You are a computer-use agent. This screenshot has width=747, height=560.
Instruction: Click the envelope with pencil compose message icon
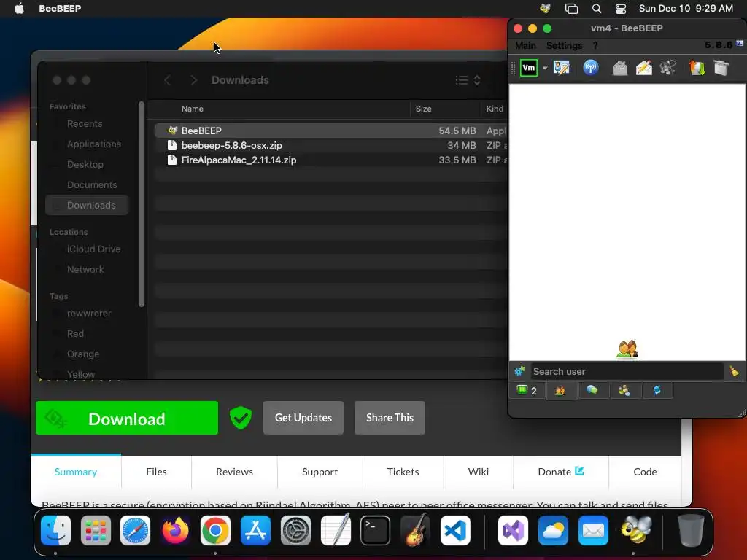(644, 68)
